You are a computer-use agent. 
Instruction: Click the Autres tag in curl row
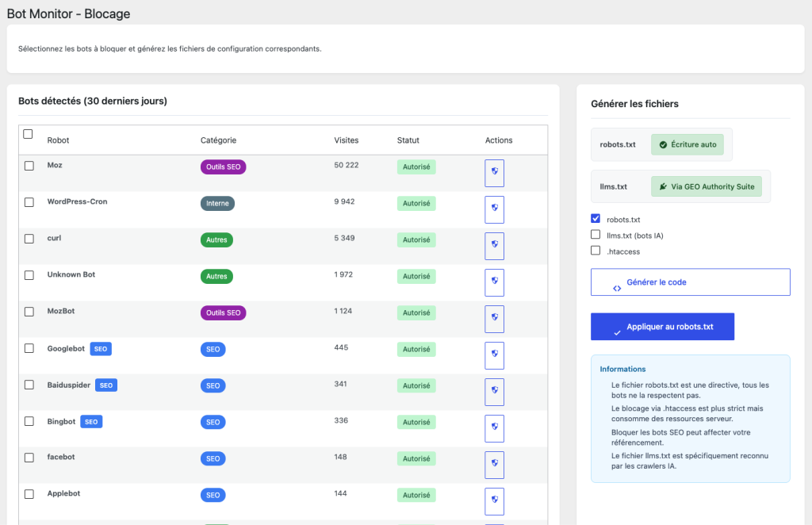pos(216,240)
